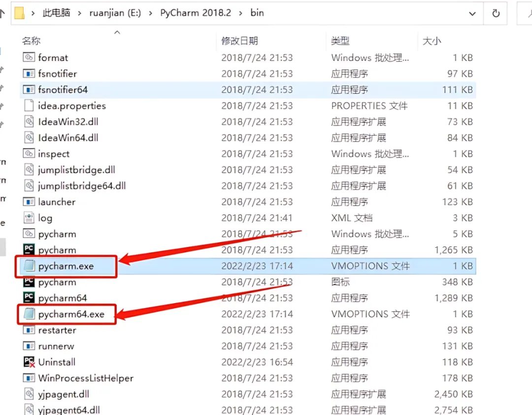Open the address bar history dropdown
Screen dimensions: 532x415
[472, 14]
